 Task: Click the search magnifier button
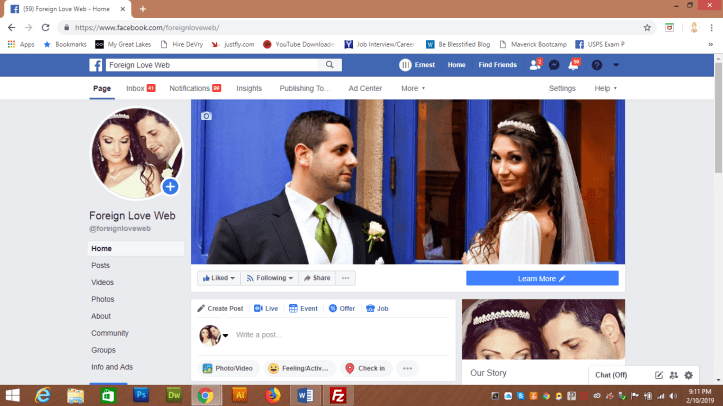pos(330,65)
